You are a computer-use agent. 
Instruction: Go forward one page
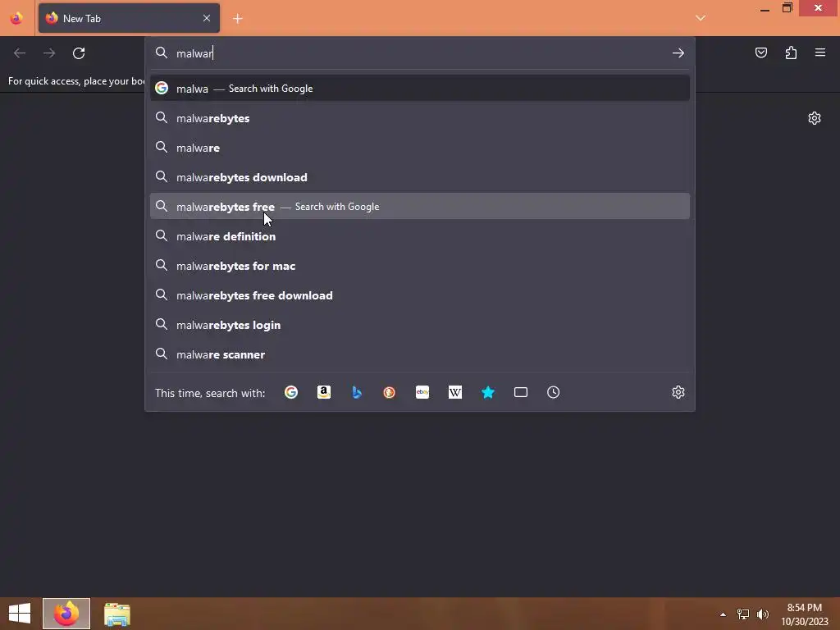click(49, 53)
